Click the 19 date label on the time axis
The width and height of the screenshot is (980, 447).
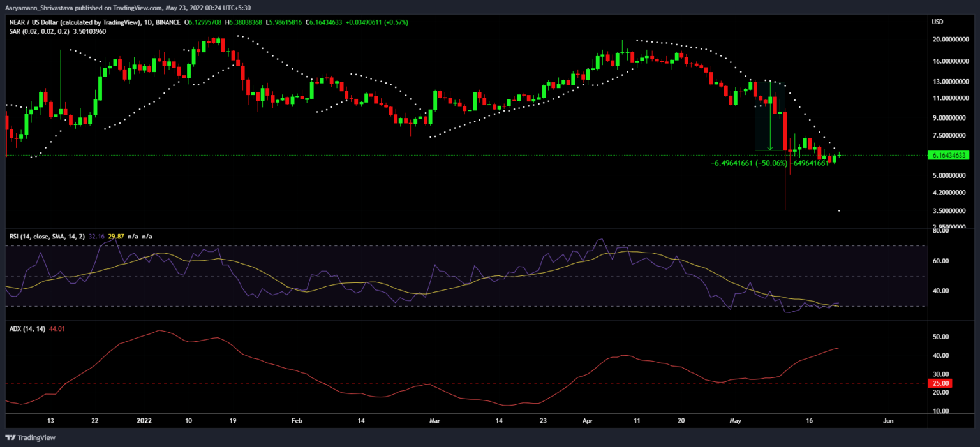point(233,421)
